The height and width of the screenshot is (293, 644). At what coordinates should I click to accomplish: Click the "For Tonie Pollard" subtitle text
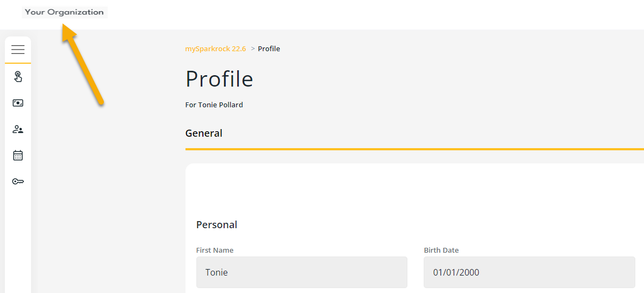[x=214, y=105]
